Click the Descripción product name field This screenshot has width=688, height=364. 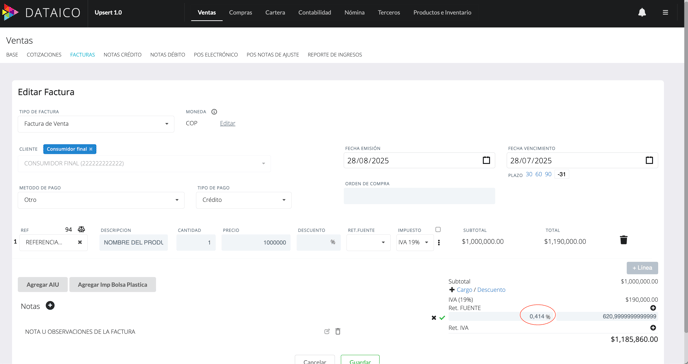coord(133,243)
